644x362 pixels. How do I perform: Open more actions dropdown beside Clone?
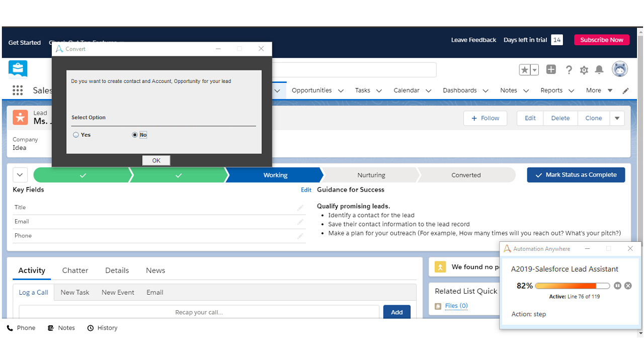click(x=617, y=118)
